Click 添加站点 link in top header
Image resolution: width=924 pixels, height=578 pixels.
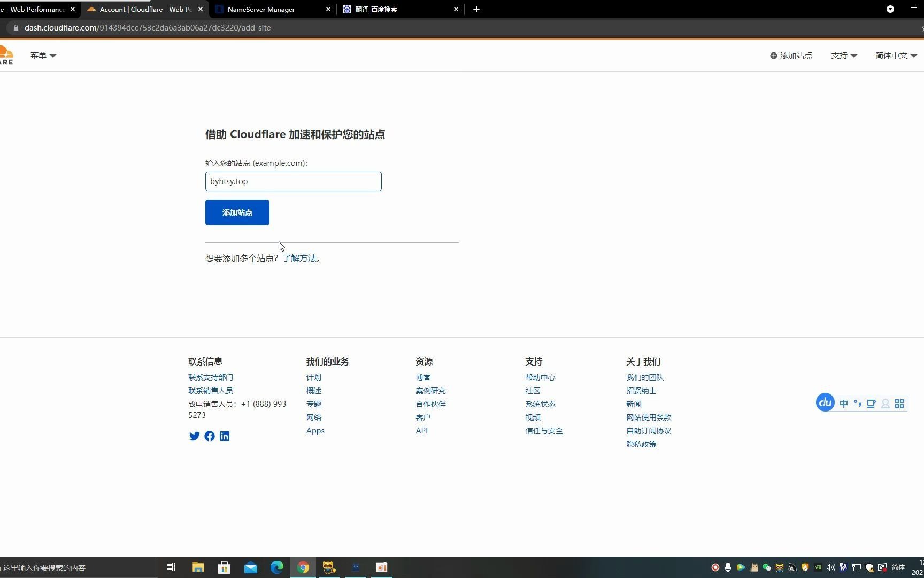pos(791,55)
